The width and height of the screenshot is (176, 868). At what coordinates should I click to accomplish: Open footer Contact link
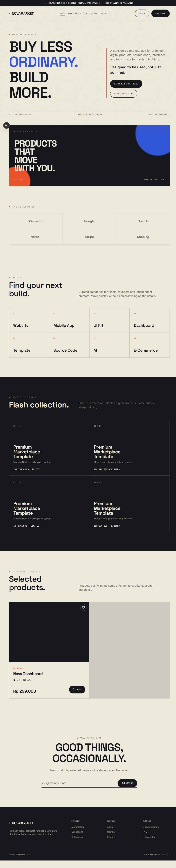pos(111,832)
